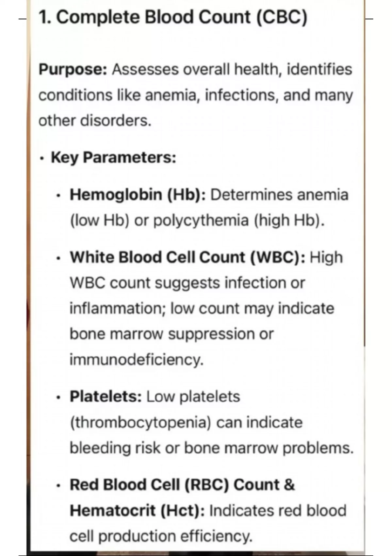The height and width of the screenshot is (556, 392).
Task: Click the bullet beside Key Parameters
Action: [x=41, y=159]
